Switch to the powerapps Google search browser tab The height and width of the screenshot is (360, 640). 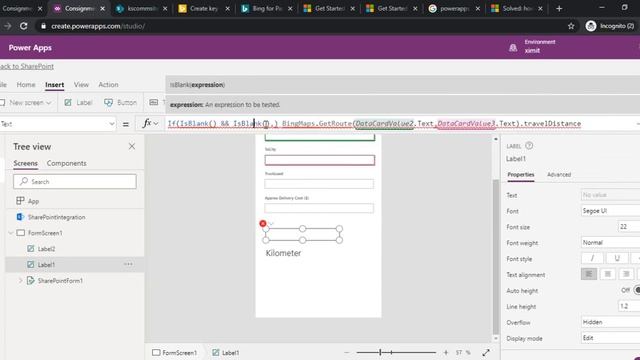pos(453,8)
